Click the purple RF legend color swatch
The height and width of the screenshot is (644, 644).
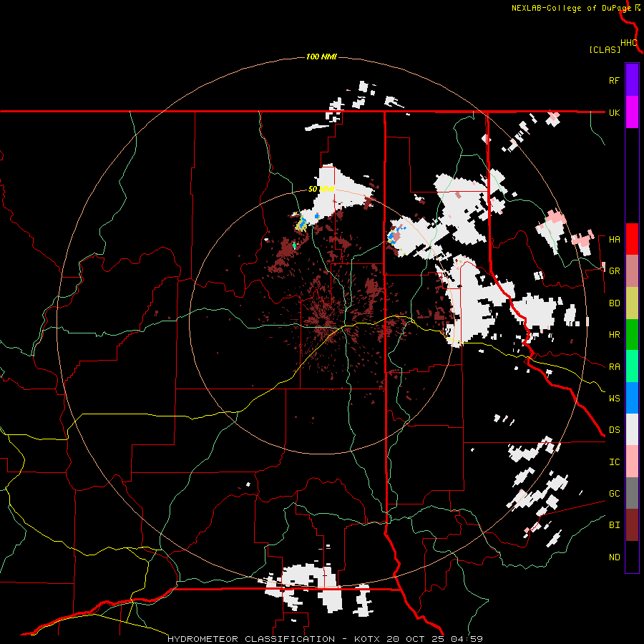click(x=632, y=80)
